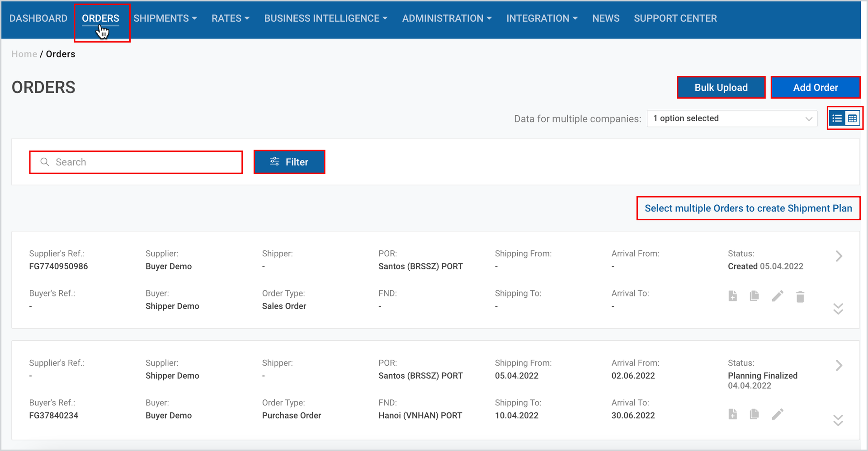Click arrival to date 30.06.2022
The height and width of the screenshot is (451, 868).
click(x=633, y=416)
